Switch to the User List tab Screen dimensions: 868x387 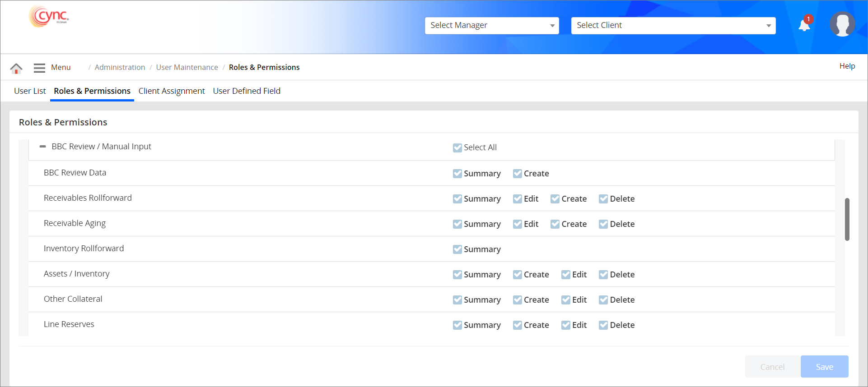click(x=30, y=91)
